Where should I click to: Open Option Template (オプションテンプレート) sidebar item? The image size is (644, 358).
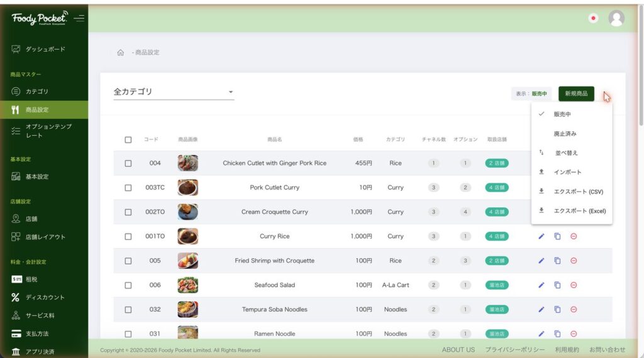pos(44,131)
